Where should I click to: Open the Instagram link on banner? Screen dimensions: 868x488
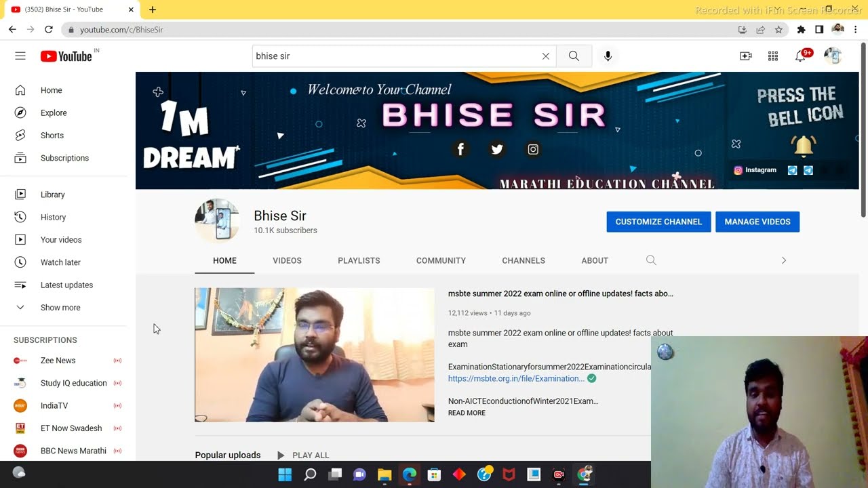click(755, 170)
